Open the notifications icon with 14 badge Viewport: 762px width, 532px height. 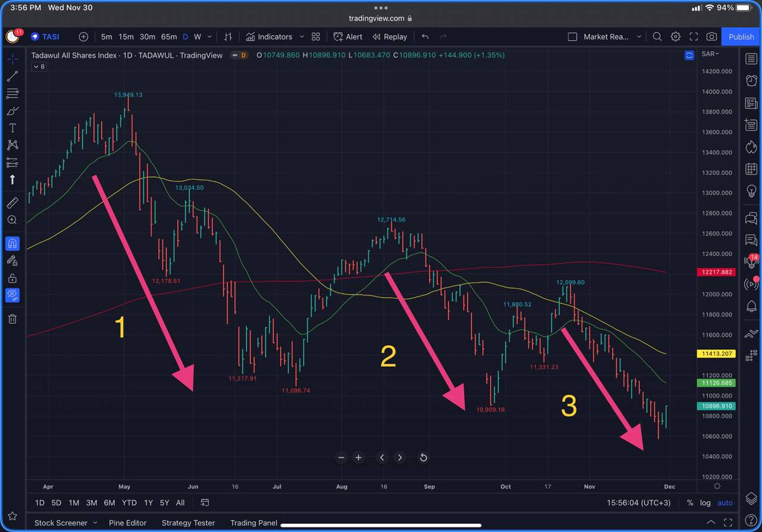coord(751,262)
